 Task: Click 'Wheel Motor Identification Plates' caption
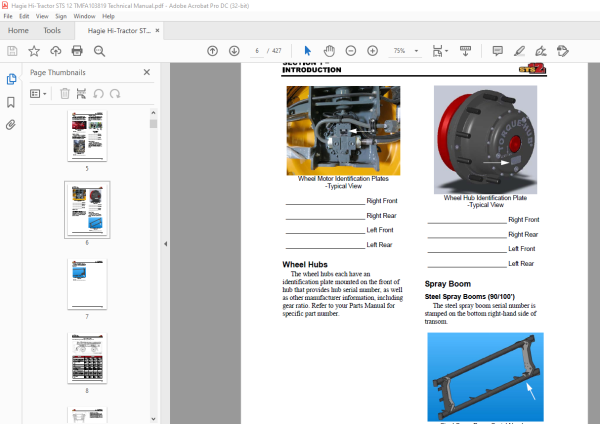coord(343,179)
